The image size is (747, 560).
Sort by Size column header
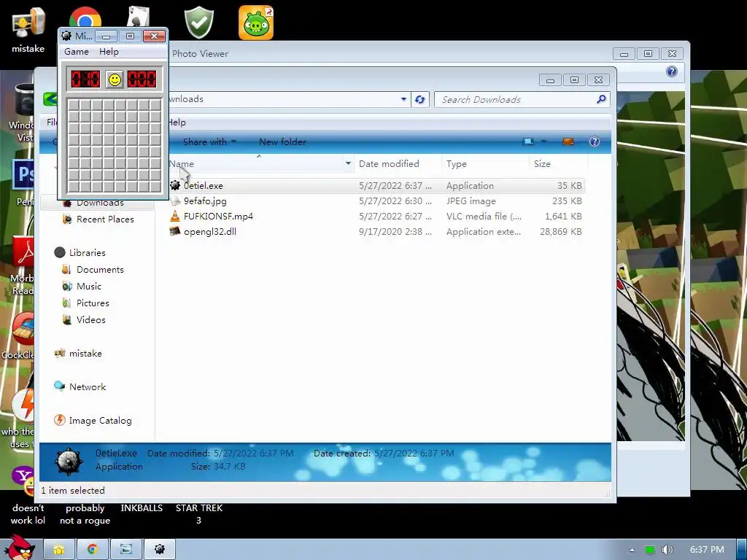tap(542, 163)
